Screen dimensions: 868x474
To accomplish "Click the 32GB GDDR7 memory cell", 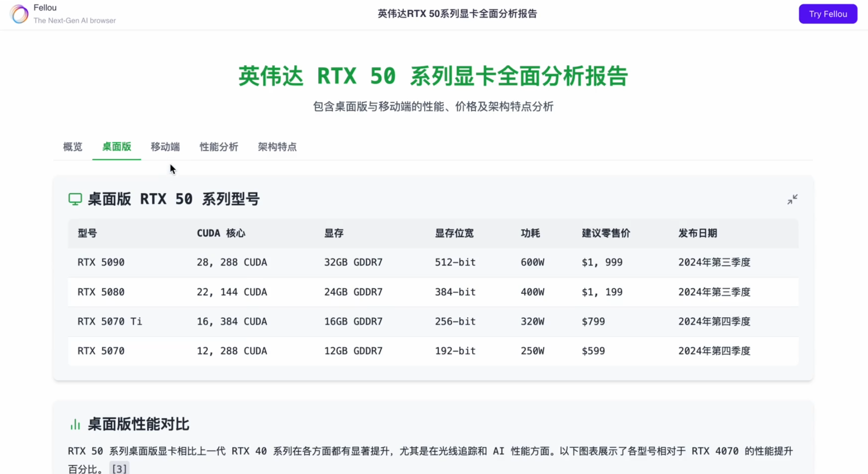I will [353, 263].
